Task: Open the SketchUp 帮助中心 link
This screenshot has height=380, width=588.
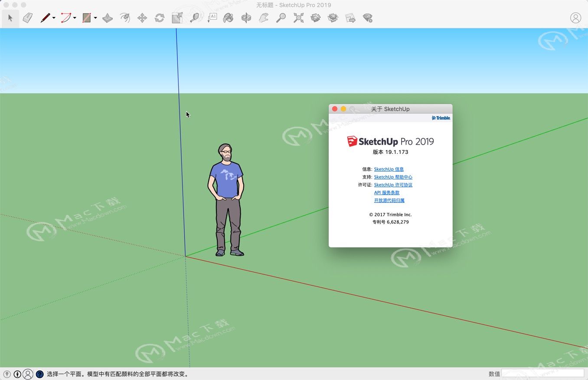Action: click(393, 177)
